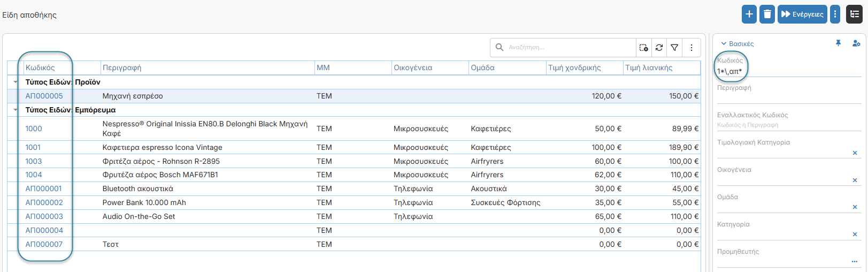Delete the selected item with the trash icon
The width and height of the screenshot is (868, 272).
(767, 14)
